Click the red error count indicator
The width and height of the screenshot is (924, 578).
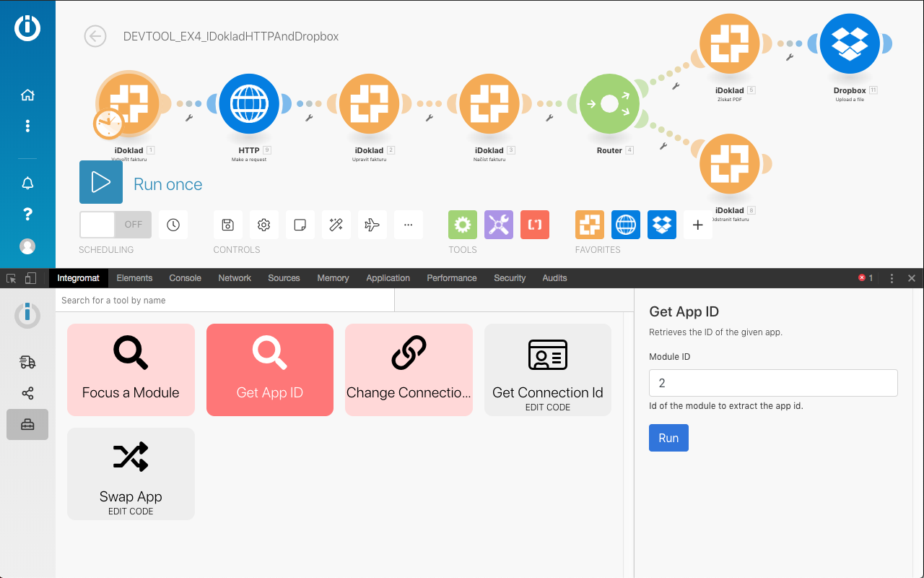coord(866,278)
